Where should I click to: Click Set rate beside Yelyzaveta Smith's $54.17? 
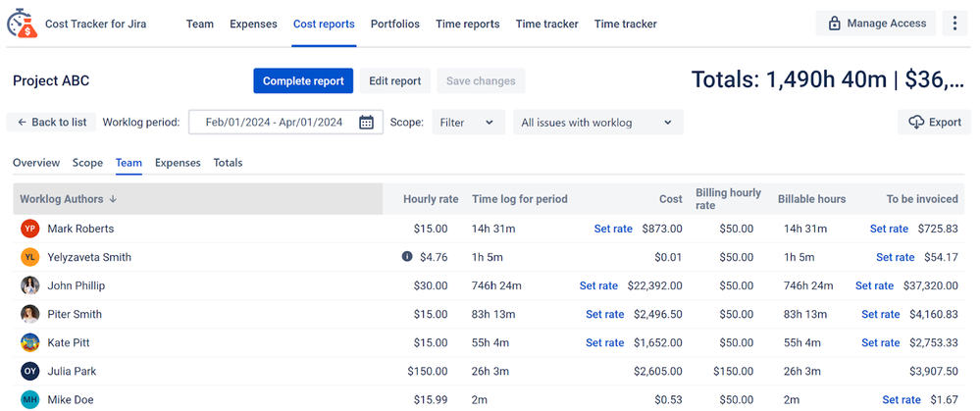coord(895,257)
